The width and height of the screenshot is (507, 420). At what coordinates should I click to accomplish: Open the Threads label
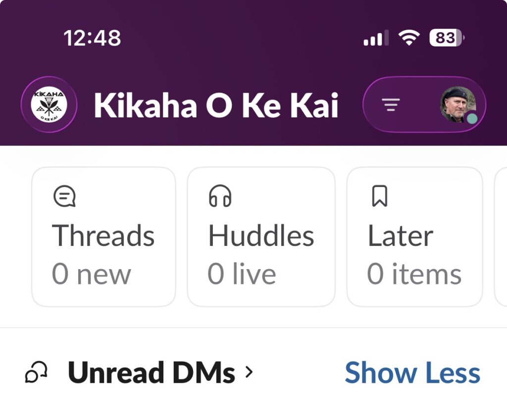point(103,235)
